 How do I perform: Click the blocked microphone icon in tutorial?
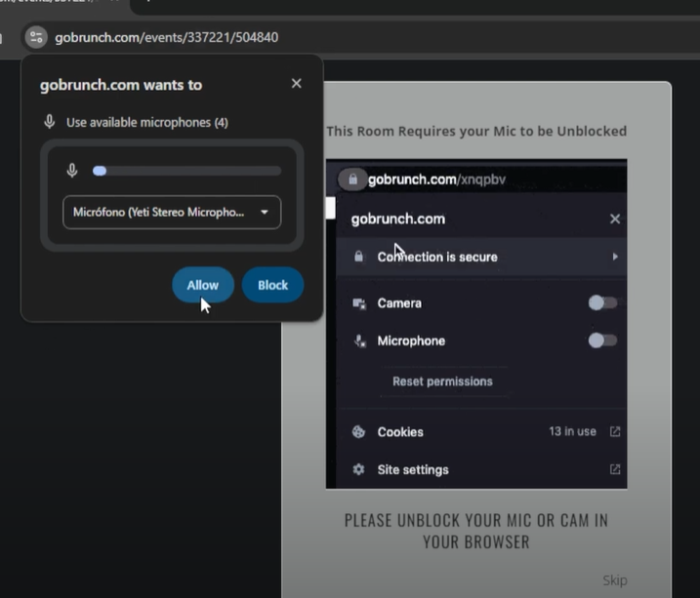[360, 341]
